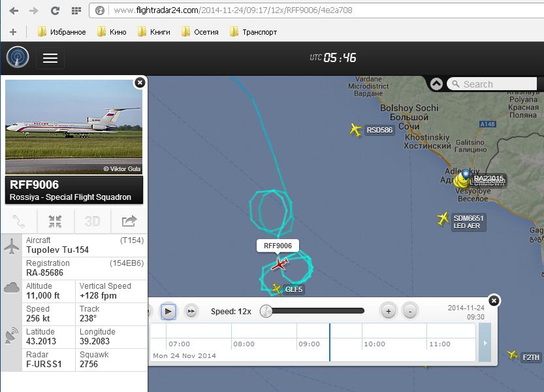Click the blue current-time timeline cursor
Viewport: 544px width, 392px height.
pos(330,342)
